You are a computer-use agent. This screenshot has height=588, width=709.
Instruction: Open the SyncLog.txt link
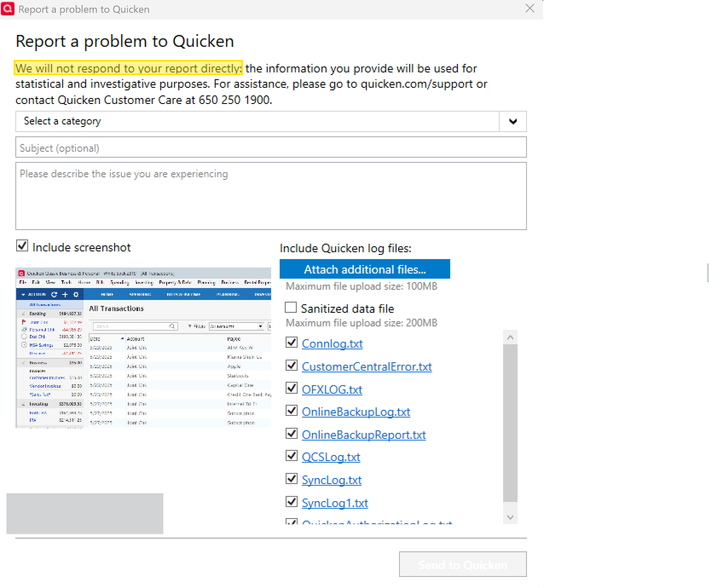332,480
